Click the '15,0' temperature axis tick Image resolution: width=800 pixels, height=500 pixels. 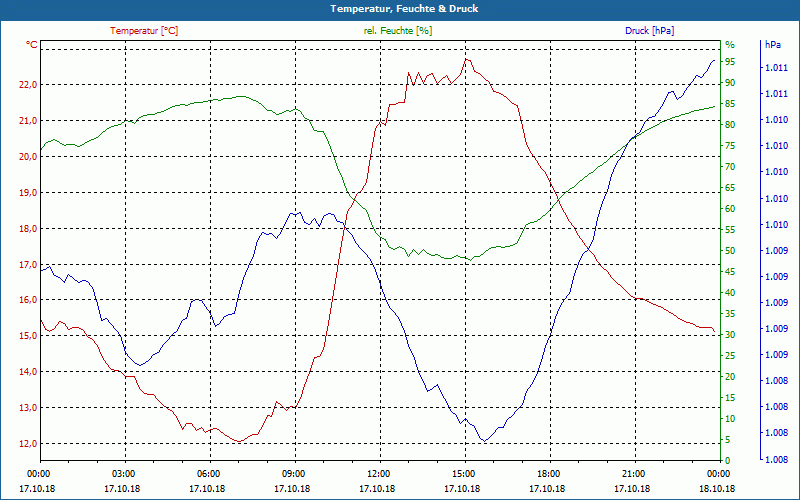(x=28, y=336)
